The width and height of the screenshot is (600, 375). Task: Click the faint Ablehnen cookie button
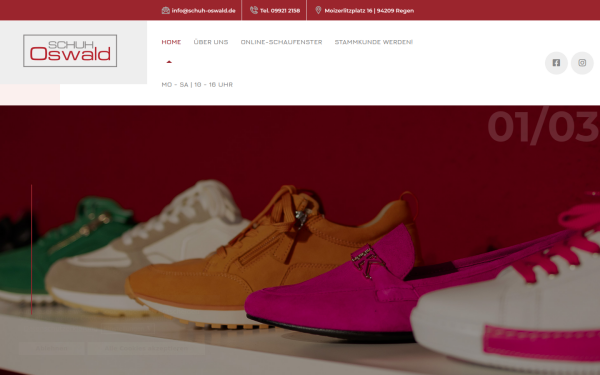(52, 349)
